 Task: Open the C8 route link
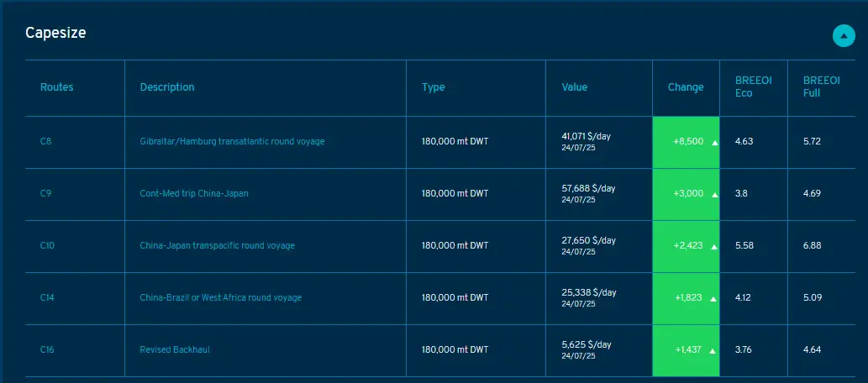[46, 141]
